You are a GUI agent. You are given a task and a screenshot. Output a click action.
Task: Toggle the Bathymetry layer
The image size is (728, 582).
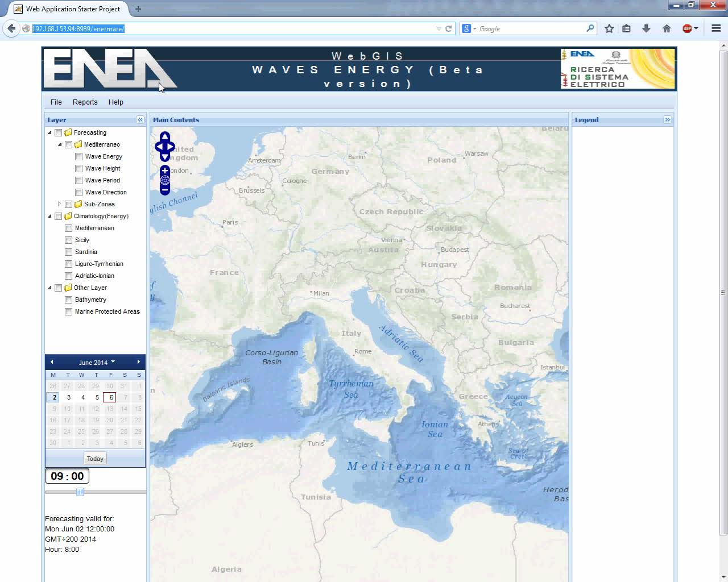point(68,300)
